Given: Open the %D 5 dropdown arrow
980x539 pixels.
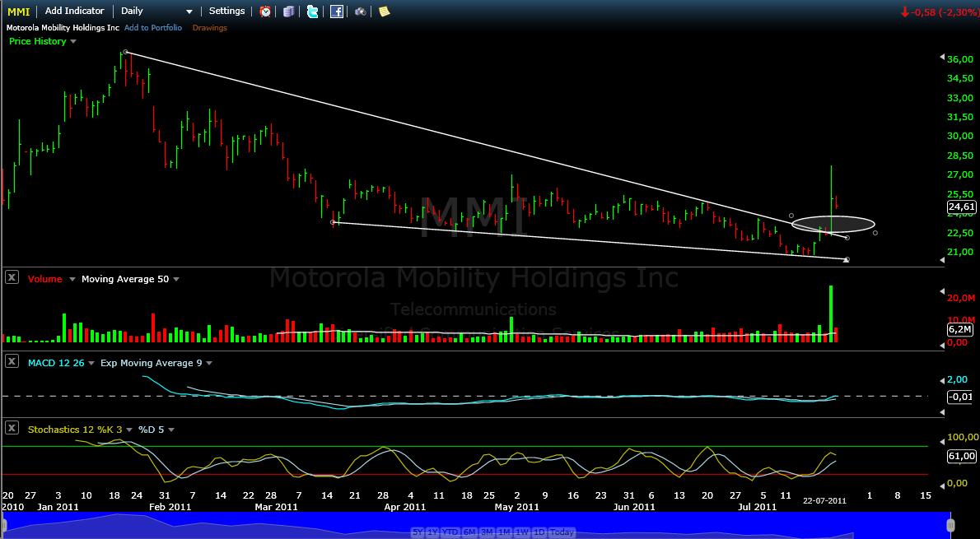Looking at the screenshot, I should 171,430.
